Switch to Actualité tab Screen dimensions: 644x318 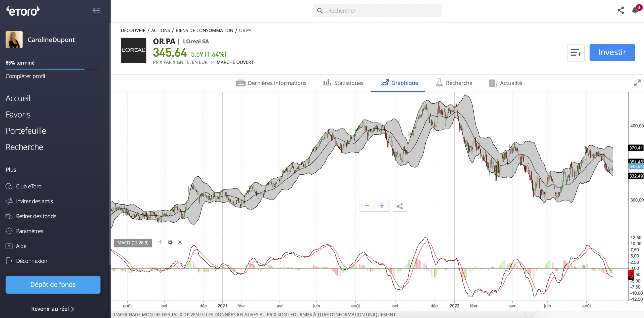505,83
